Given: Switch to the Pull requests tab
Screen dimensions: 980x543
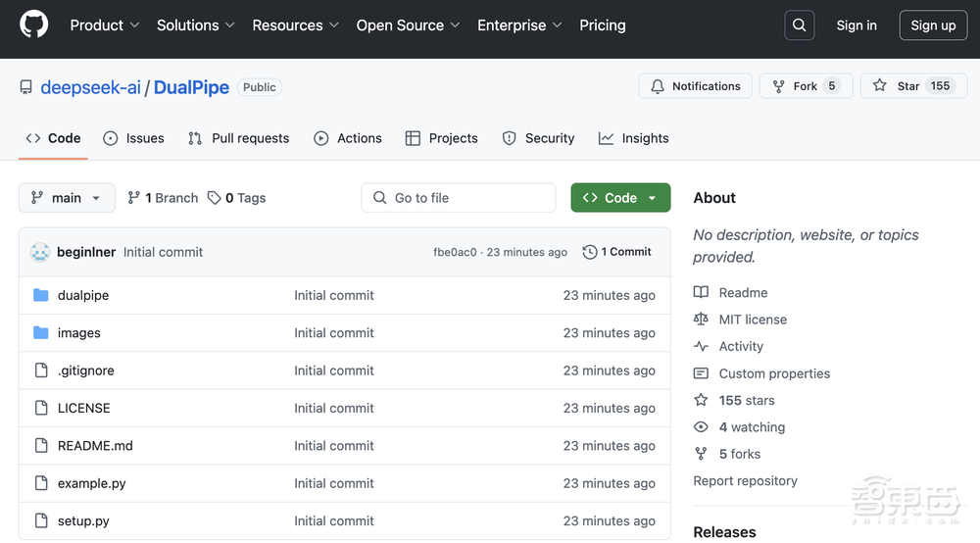Looking at the screenshot, I should click(239, 138).
